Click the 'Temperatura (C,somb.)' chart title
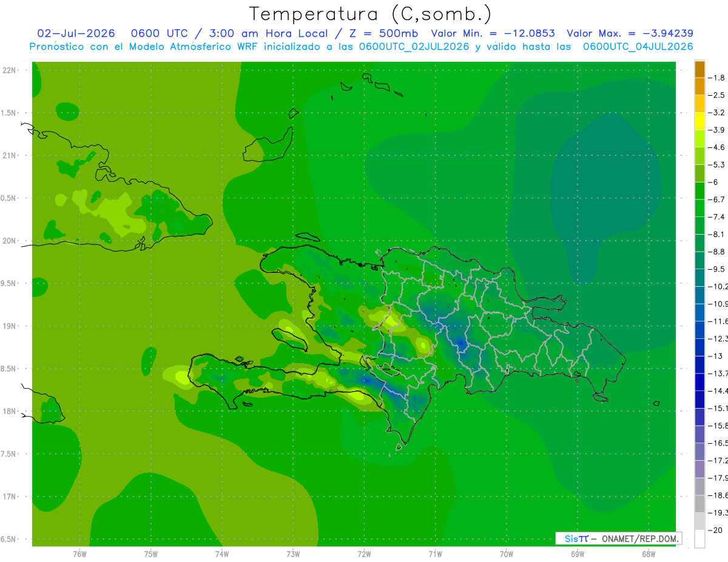728x562 pixels. click(370, 14)
